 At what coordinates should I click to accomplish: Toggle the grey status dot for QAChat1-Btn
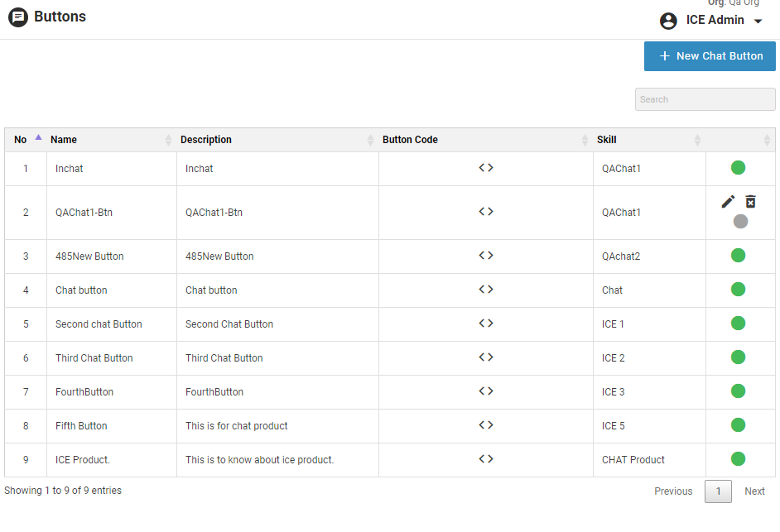point(740,222)
